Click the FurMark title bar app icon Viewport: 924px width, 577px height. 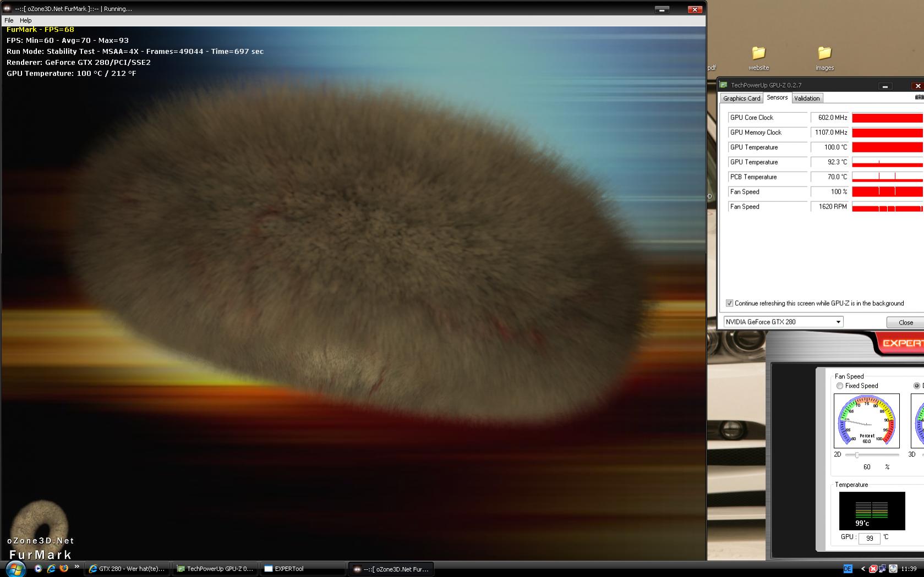click(7, 9)
